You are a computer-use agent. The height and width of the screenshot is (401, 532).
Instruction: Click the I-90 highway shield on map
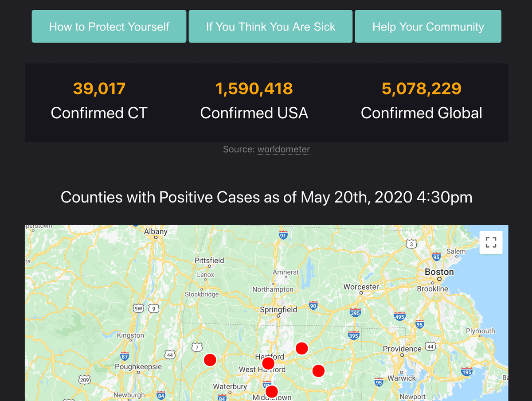[313, 305]
